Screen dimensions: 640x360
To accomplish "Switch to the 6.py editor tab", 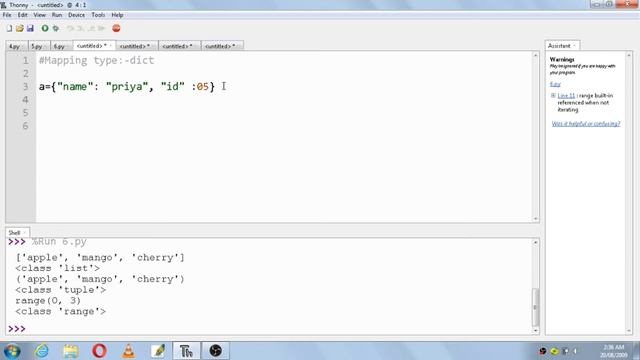I will (x=59, y=46).
